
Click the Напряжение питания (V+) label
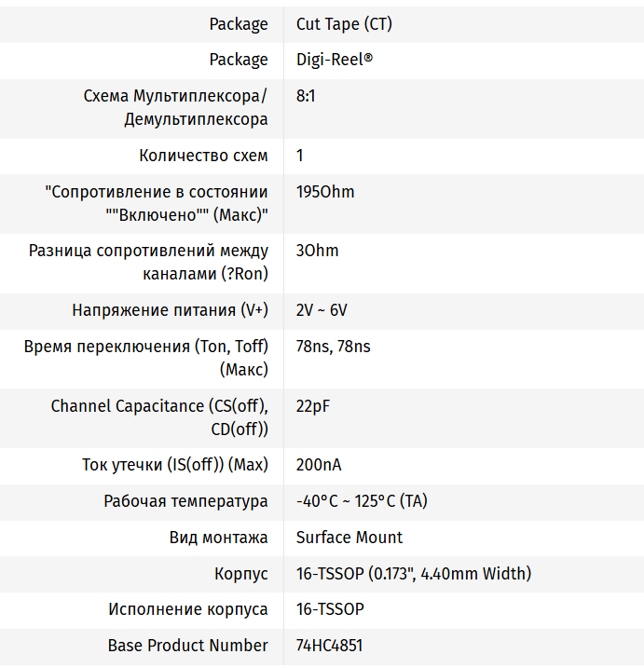pyautogui.click(x=170, y=310)
